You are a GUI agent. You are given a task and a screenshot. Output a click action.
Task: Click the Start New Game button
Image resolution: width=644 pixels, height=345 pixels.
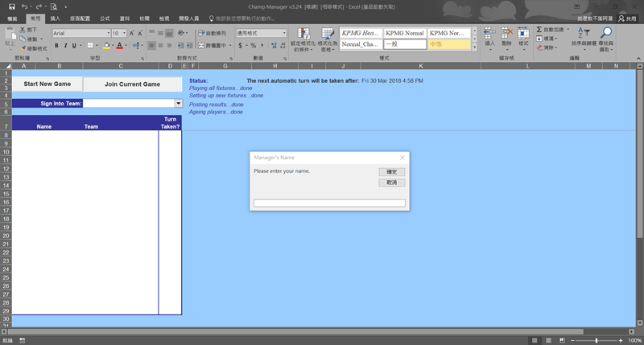click(47, 84)
